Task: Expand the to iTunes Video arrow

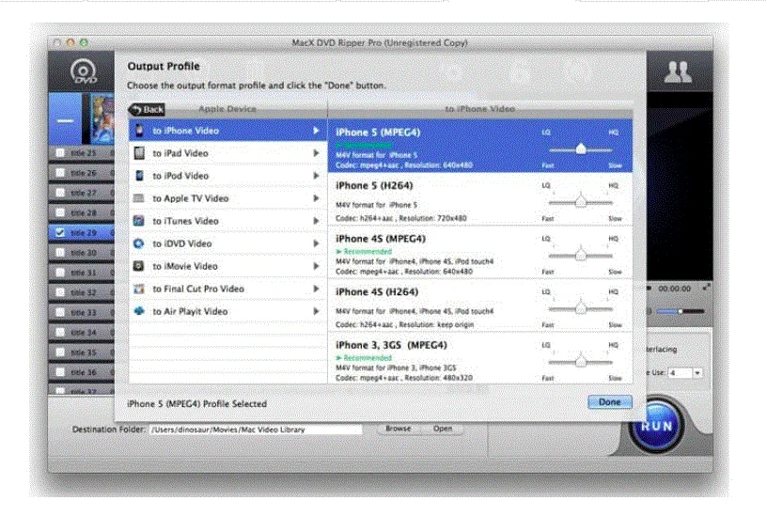Action: point(316,221)
